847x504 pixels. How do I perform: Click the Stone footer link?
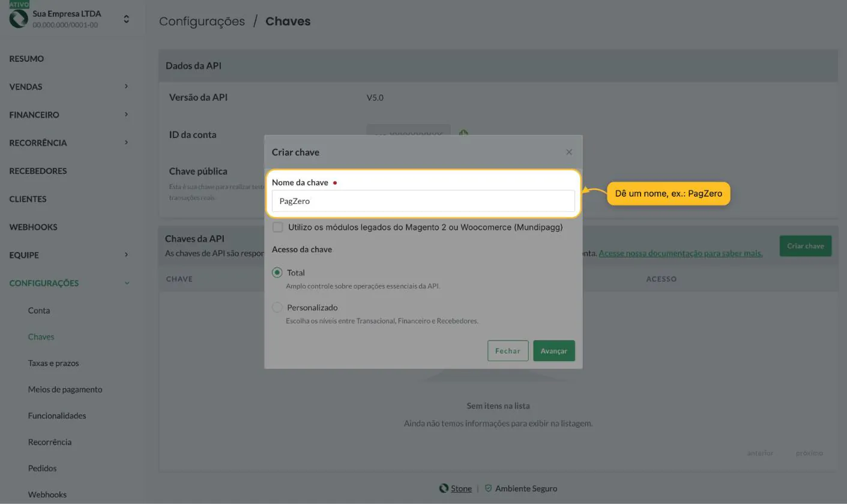click(x=461, y=489)
